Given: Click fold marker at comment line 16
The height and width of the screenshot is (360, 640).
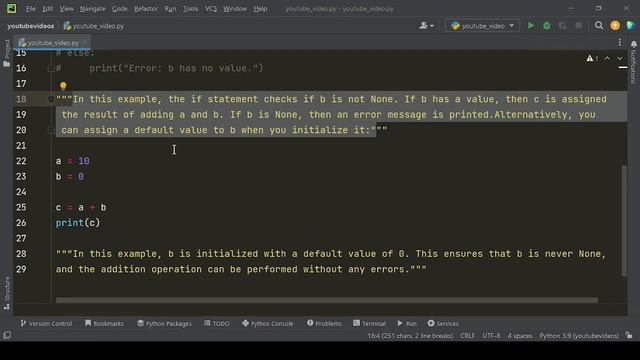Looking at the screenshot, I should tap(51, 68).
